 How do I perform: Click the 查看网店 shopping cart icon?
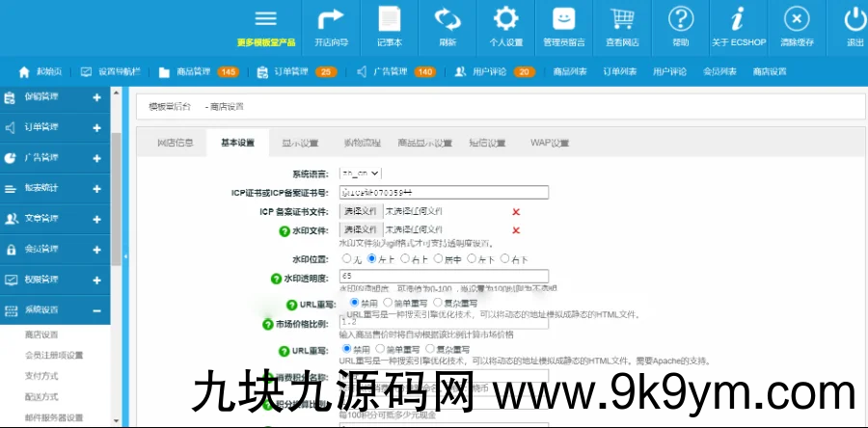tap(622, 20)
